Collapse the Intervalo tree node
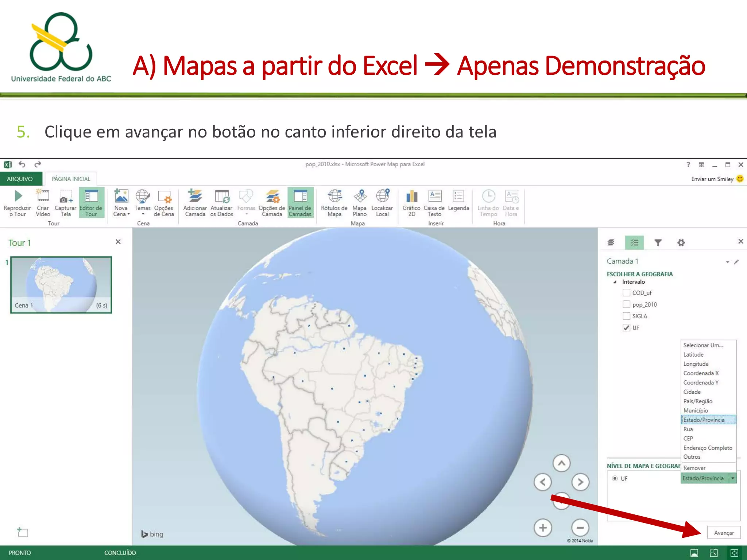The width and height of the screenshot is (747, 560). (615, 282)
